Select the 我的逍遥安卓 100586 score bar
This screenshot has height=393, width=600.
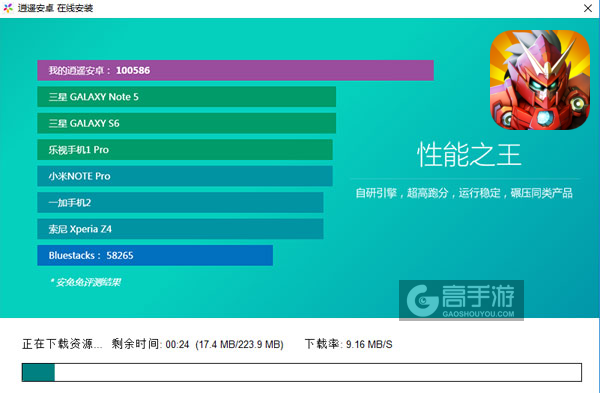235,70
